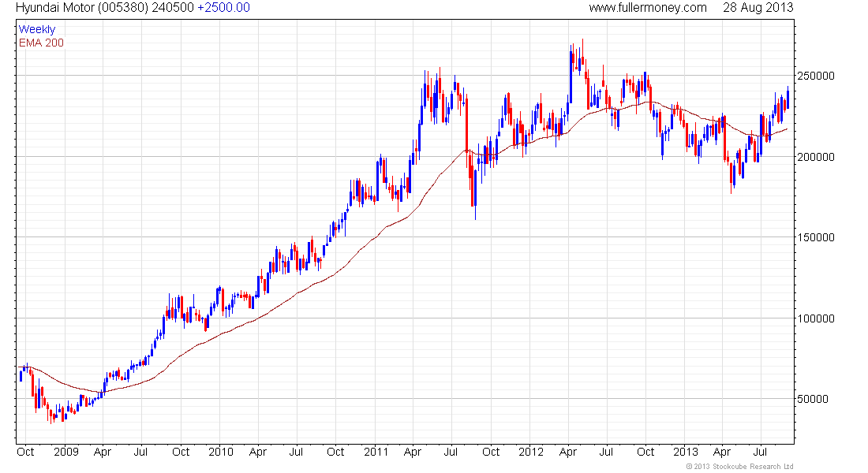Click the 2012 year label on time axis

pos(531,452)
